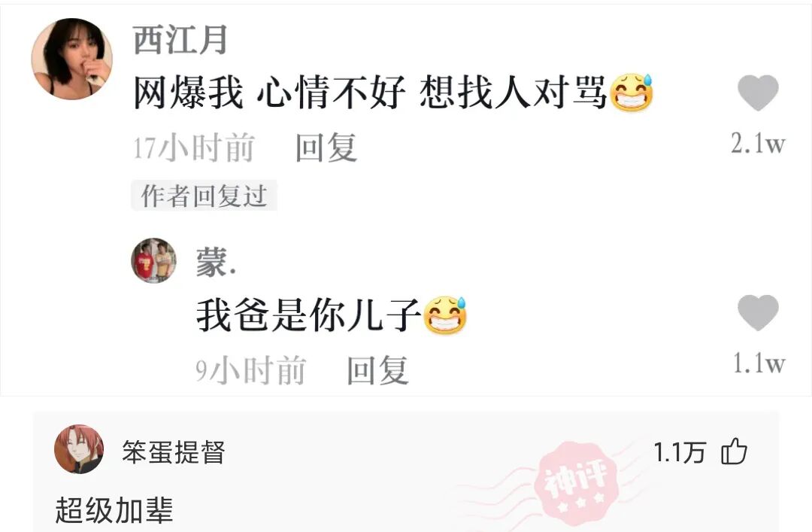Click the 17小时前 timestamp
Screen dimensions: 812x532
[x=194, y=147]
